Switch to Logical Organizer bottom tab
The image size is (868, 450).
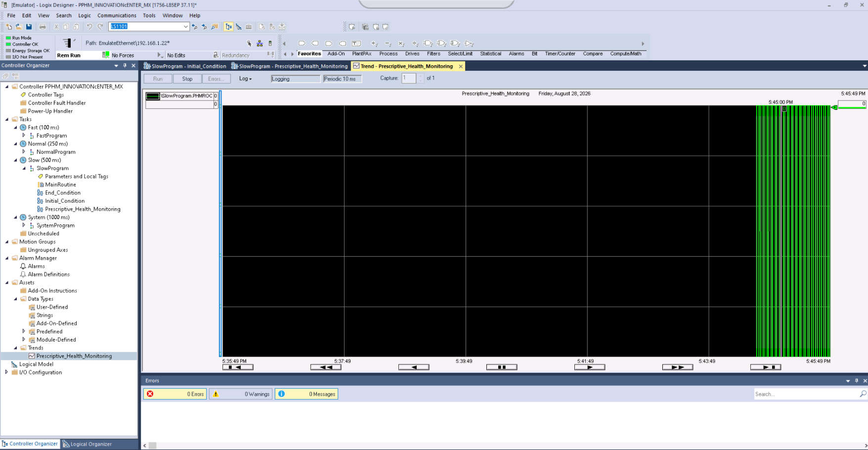point(87,444)
